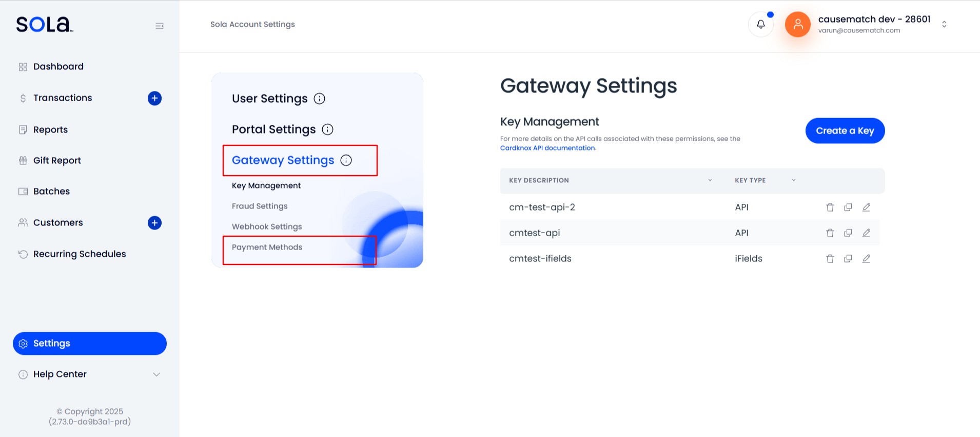Screen dimensions: 980x437
Task: Collapse the sidebar with the hamburger icon
Action: click(160, 26)
